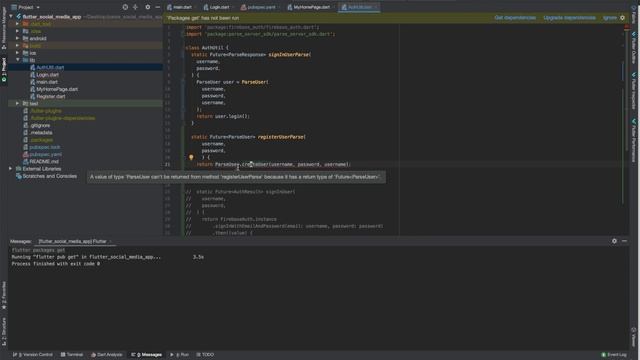Viewport: 640px width, 360px height.
Task: Open Structure side tab
Action: 4,331
